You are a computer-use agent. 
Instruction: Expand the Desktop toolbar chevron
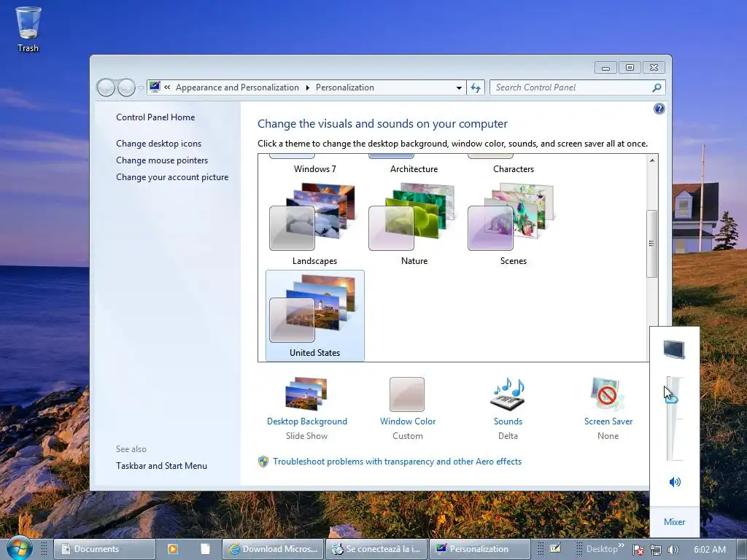pos(622,545)
